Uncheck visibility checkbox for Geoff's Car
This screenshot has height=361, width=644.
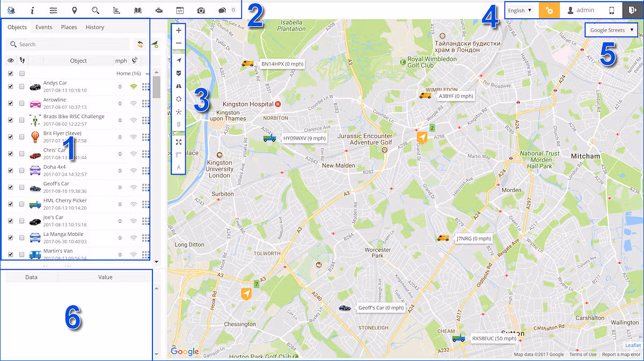click(x=11, y=187)
